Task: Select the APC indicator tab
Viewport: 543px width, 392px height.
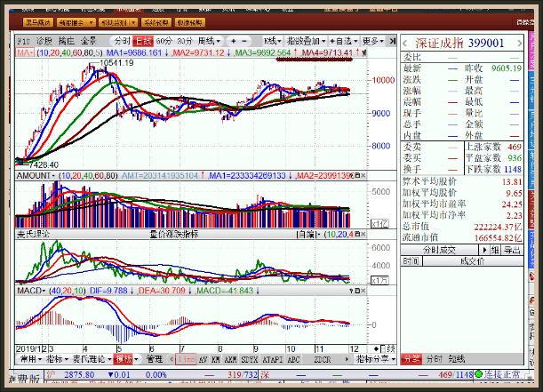Action: pos(293,359)
